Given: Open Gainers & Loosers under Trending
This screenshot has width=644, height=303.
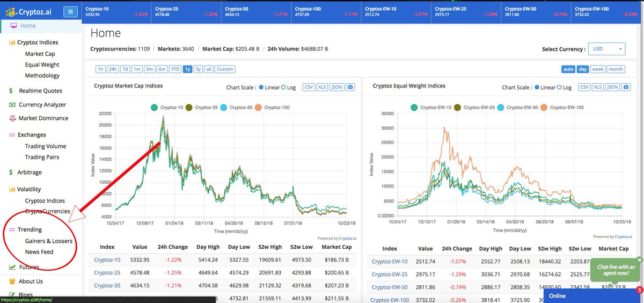Looking at the screenshot, I should click(49, 241).
